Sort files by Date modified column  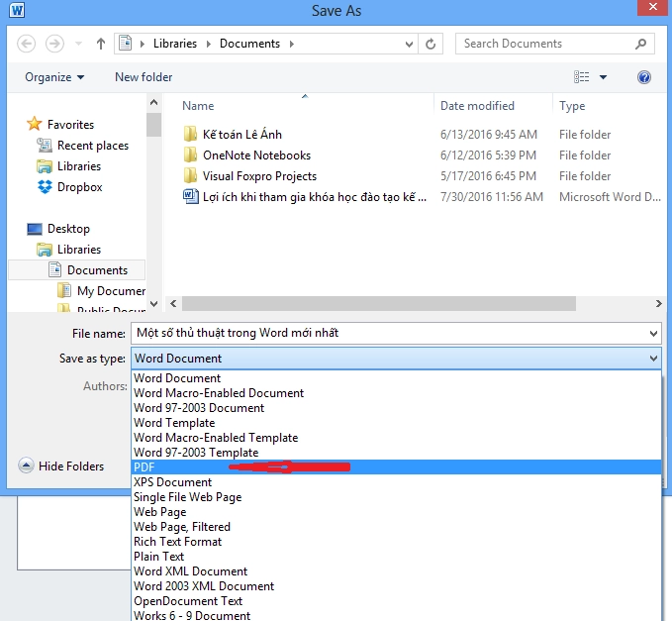tap(477, 106)
